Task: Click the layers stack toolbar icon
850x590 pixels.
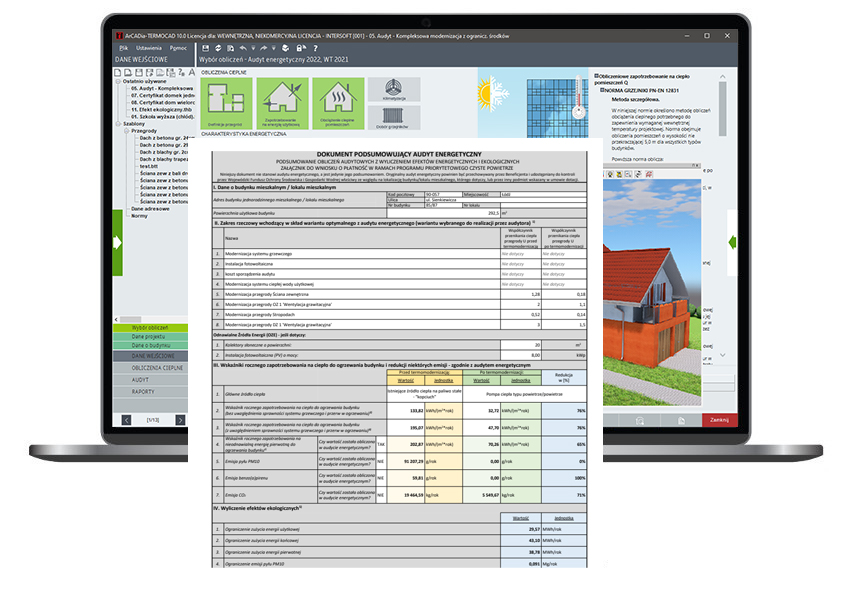Action: coord(286,48)
